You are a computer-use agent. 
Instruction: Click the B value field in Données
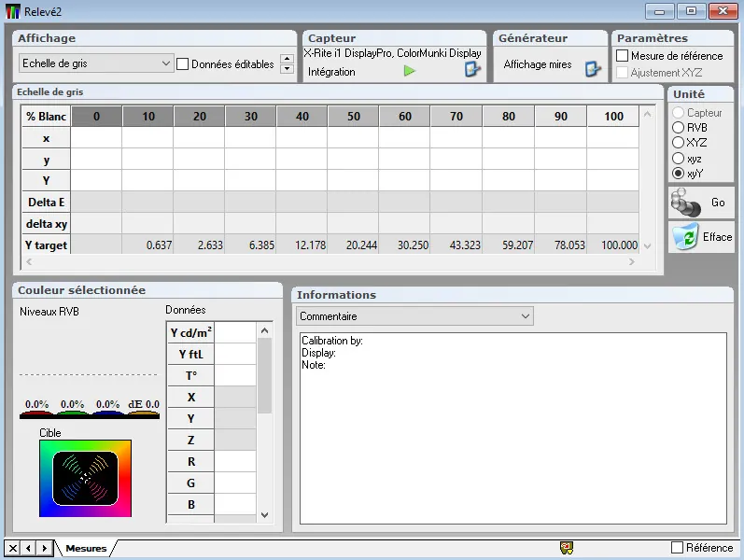pos(235,504)
